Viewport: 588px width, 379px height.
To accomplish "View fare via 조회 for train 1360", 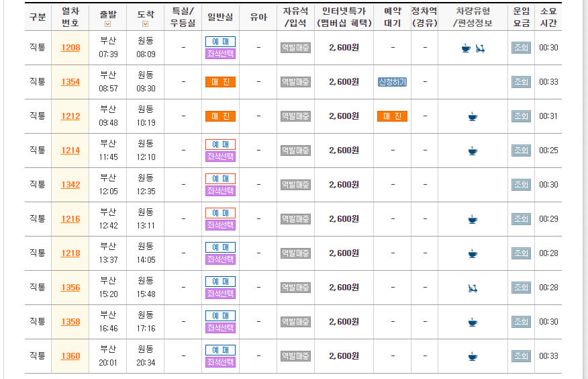I will (x=521, y=356).
